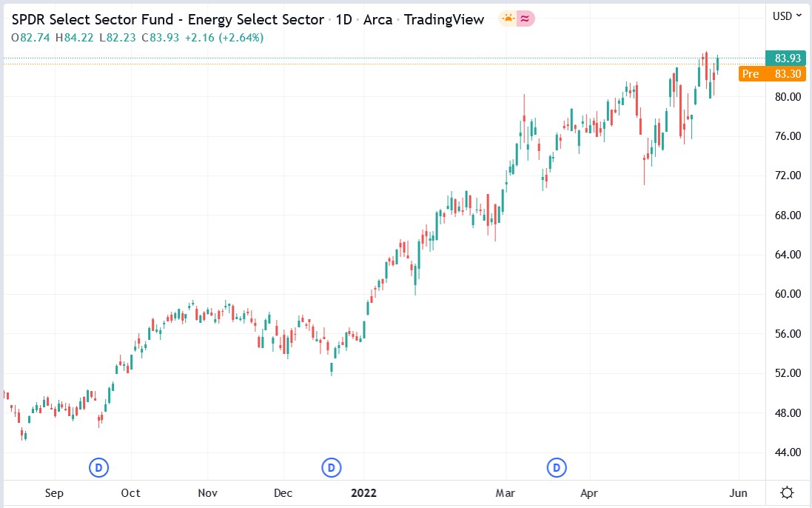Click the sunrise market status icon
The height and width of the screenshot is (508, 812).
pos(507,19)
